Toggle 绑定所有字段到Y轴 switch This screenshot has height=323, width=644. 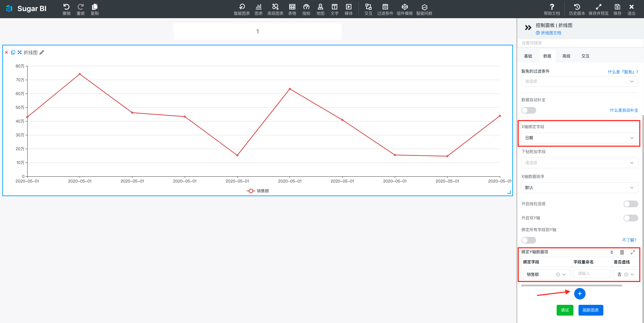pos(529,240)
